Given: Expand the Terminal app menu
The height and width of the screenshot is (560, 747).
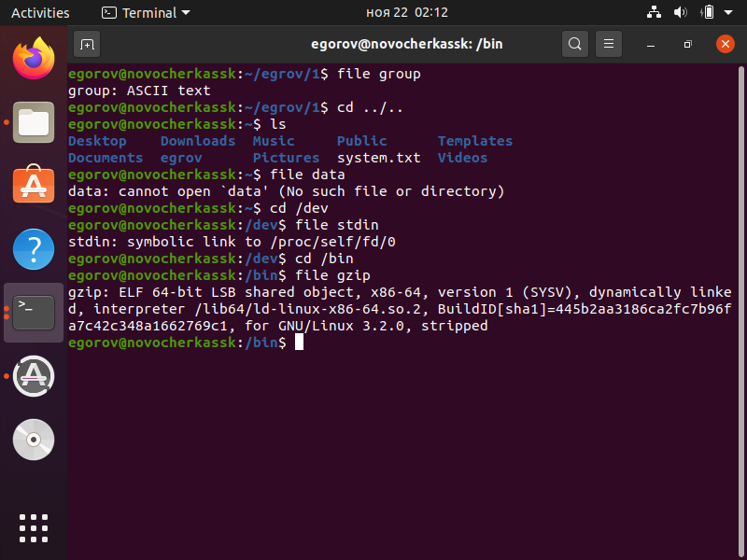Looking at the screenshot, I should (x=146, y=13).
